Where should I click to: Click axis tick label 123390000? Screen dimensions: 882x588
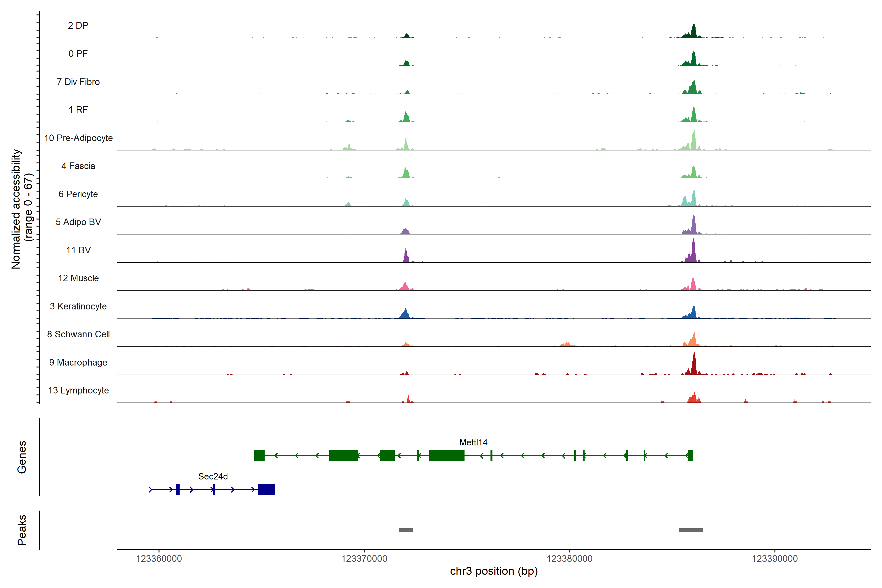tap(775, 559)
